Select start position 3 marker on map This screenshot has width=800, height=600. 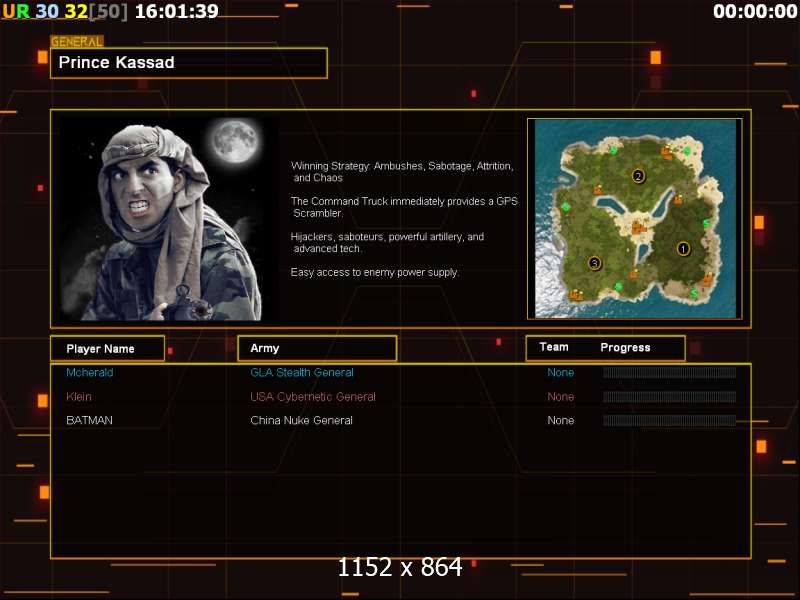pos(594,264)
